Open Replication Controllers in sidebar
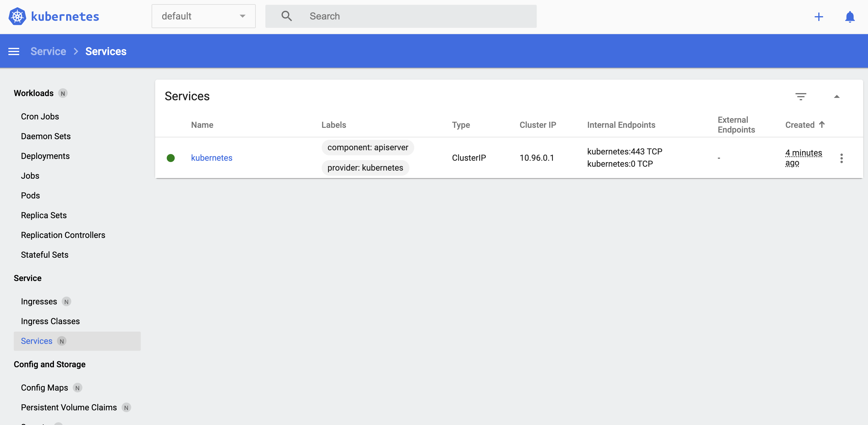This screenshot has width=868, height=425. click(x=63, y=235)
